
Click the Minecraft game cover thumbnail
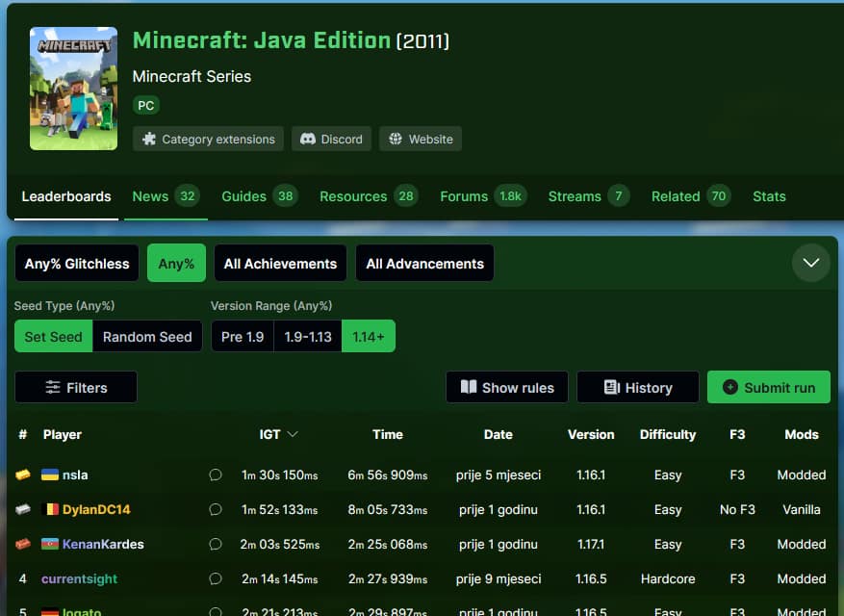(x=73, y=89)
